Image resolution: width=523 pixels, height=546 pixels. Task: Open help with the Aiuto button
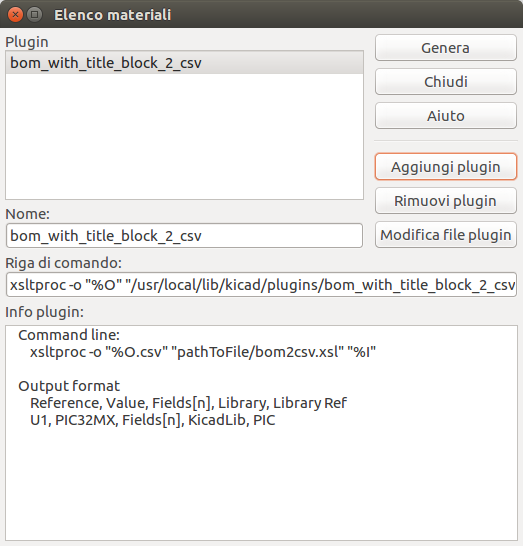click(446, 116)
